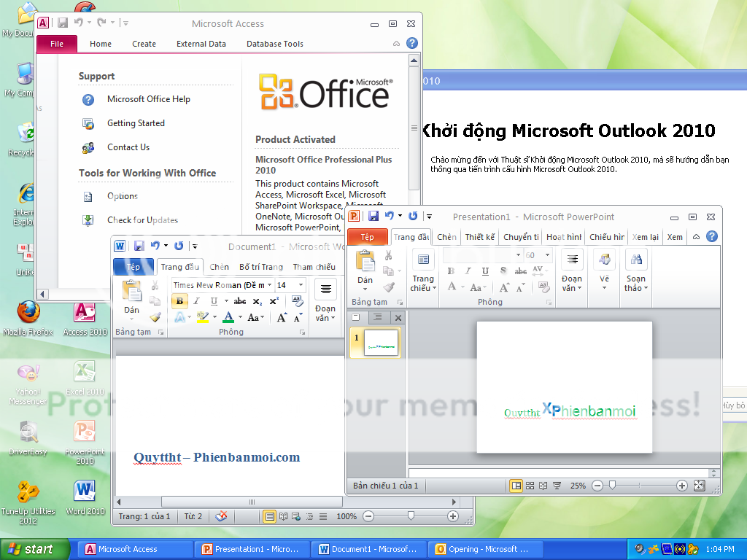Click Clear Formatting icon in Word Phông group

tap(298, 301)
